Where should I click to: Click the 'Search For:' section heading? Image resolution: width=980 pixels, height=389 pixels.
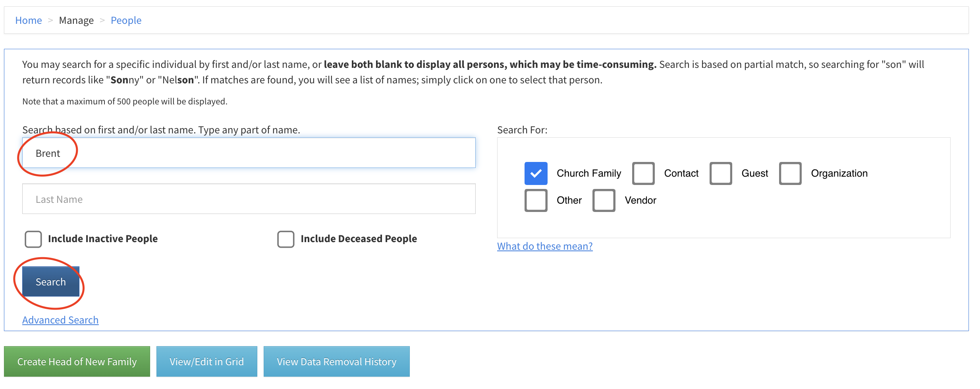pyautogui.click(x=522, y=130)
